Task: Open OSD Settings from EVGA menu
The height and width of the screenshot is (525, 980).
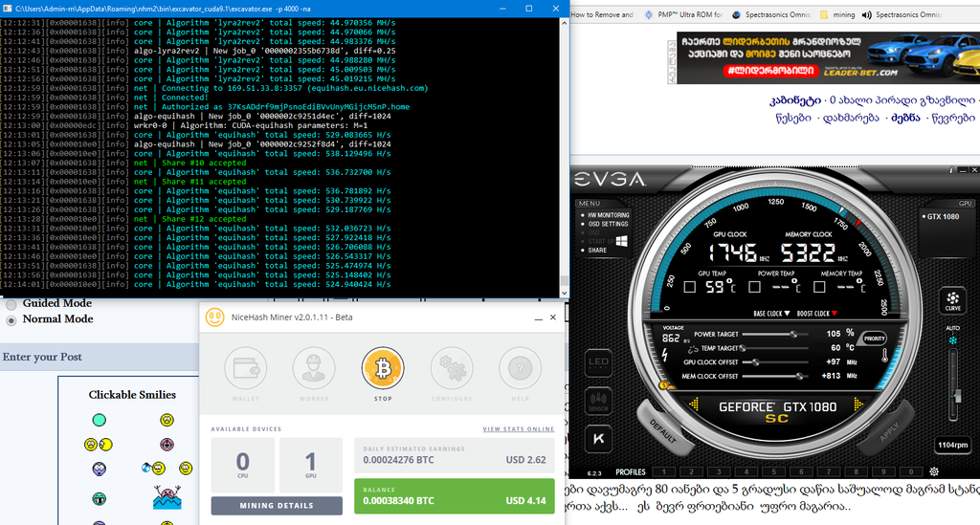Action: pyautogui.click(x=606, y=224)
